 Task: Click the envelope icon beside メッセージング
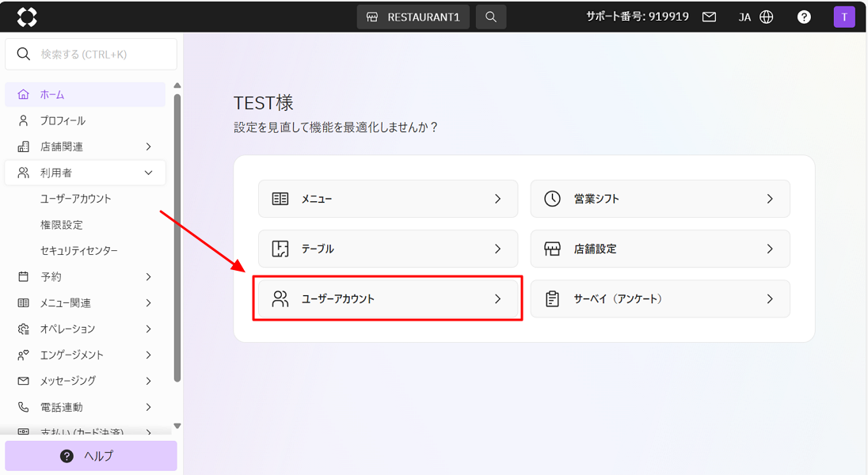coord(23,381)
